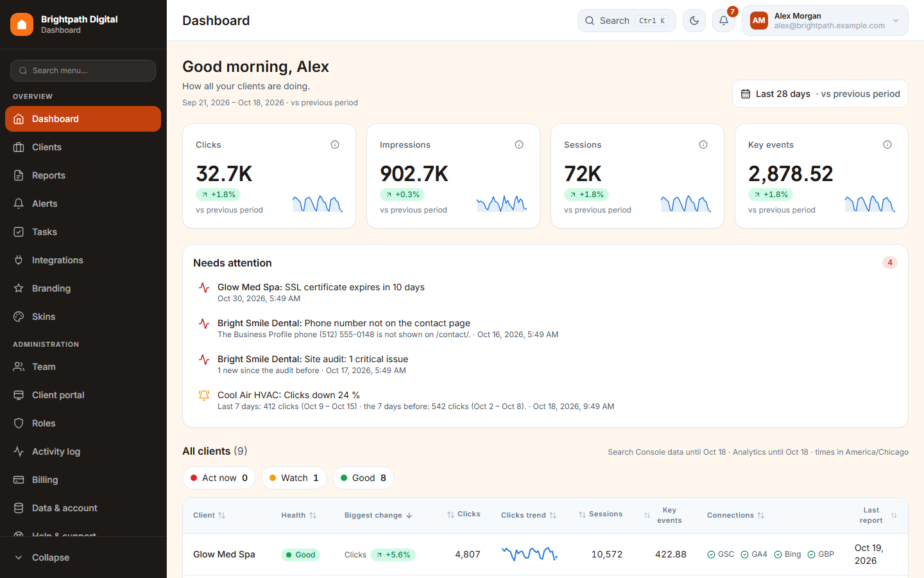Open global Search with Ctrl K button
The image size is (924, 578).
tap(627, 21)
